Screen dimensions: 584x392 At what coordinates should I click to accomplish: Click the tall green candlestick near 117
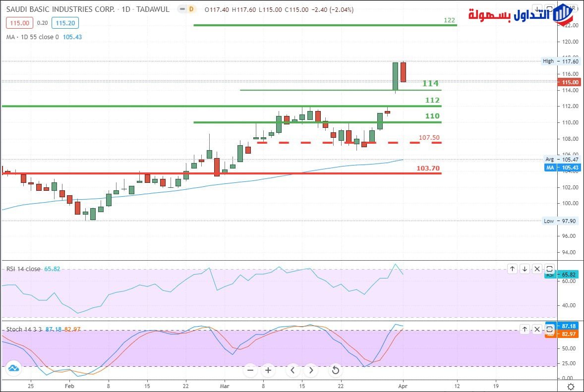pyautogui.click(x=395, y=76)
